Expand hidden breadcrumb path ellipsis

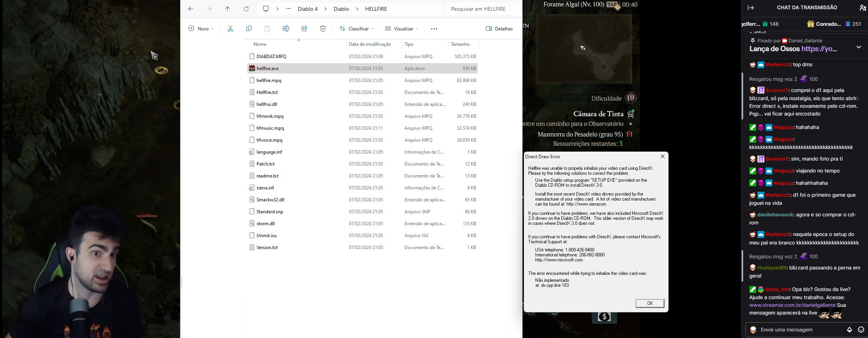tap(289, 9)
